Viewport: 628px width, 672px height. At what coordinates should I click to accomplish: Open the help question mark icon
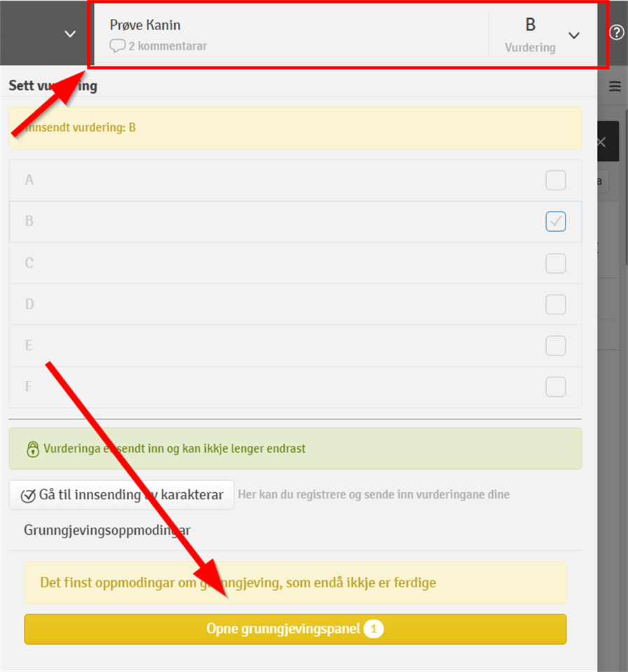click(616, 32)
